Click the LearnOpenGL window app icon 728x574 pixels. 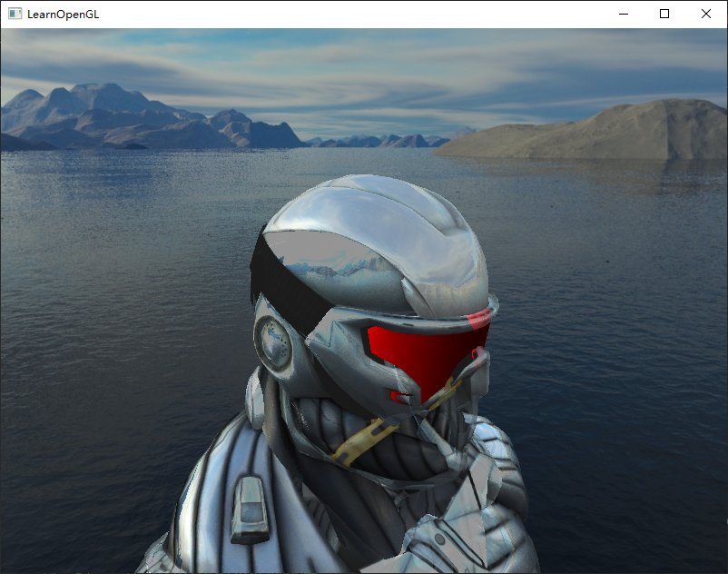[x=15, y=14]
